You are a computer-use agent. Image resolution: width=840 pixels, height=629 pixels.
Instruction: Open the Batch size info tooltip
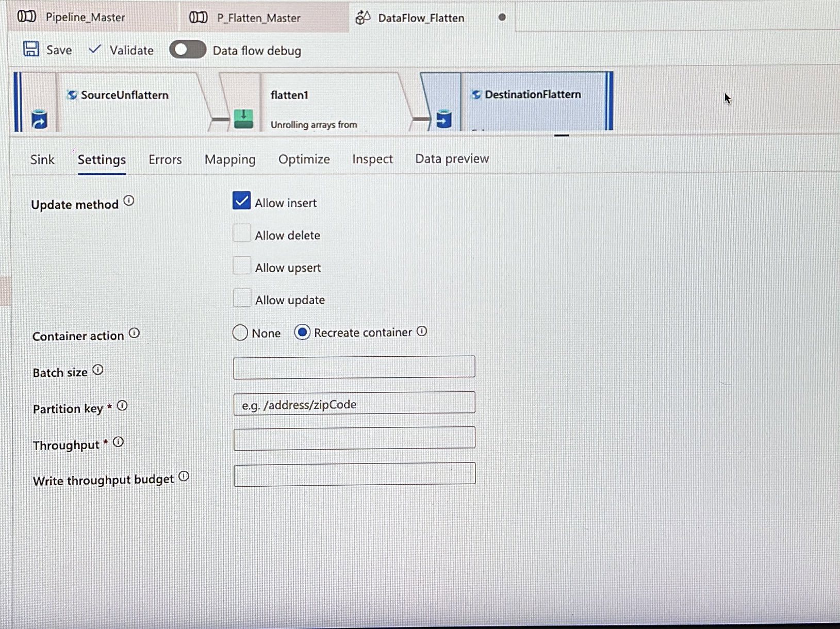tap(98, 369)
